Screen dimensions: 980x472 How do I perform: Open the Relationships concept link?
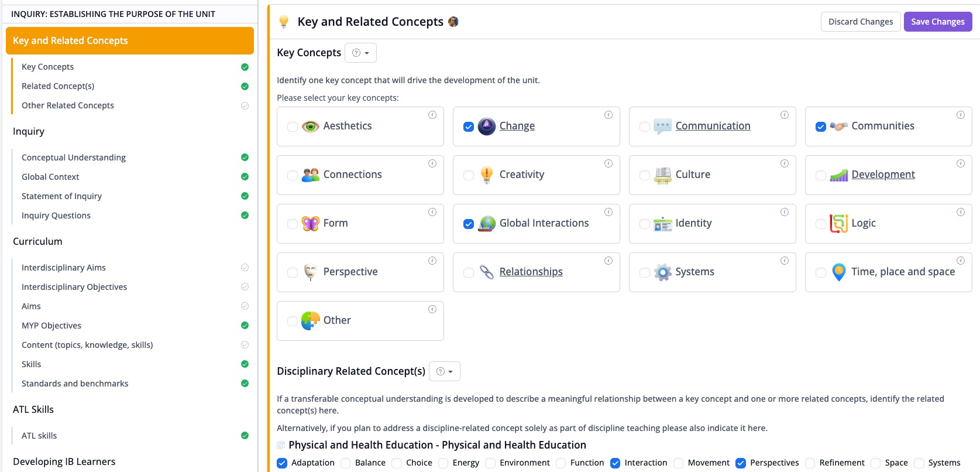(x=531, y=272)
